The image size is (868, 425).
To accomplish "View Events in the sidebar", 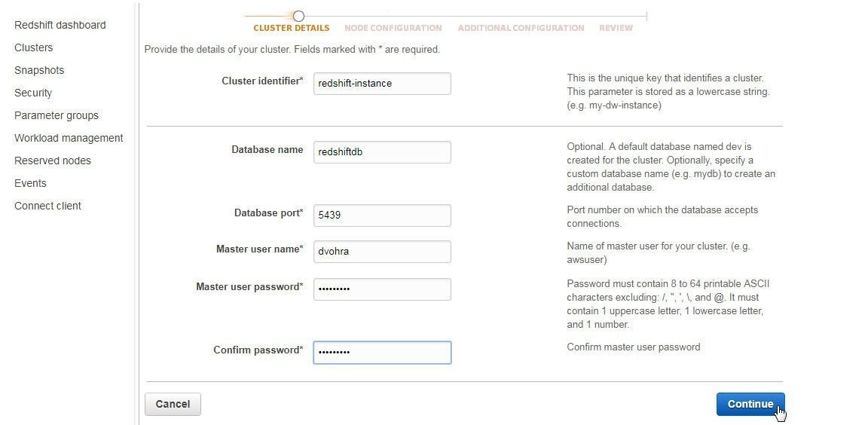I will click(30, 183).
